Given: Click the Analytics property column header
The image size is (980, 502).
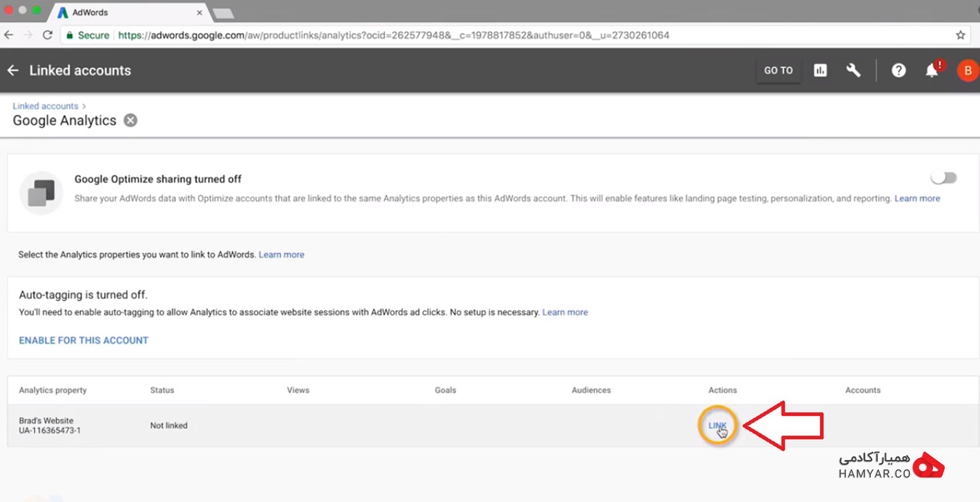Looking at the screenshot, I should [x=53, y=390].
